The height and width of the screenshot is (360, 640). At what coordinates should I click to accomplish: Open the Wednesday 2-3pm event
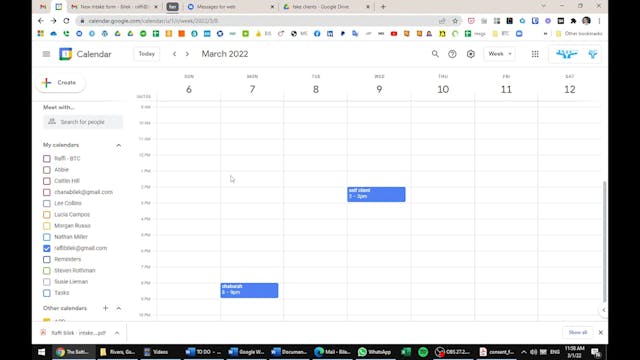pos(376,194)
